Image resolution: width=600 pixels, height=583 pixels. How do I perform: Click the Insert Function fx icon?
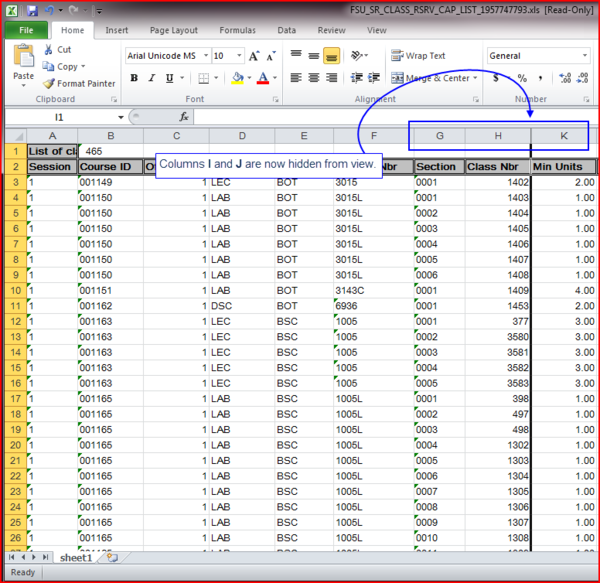coord(182,117)
